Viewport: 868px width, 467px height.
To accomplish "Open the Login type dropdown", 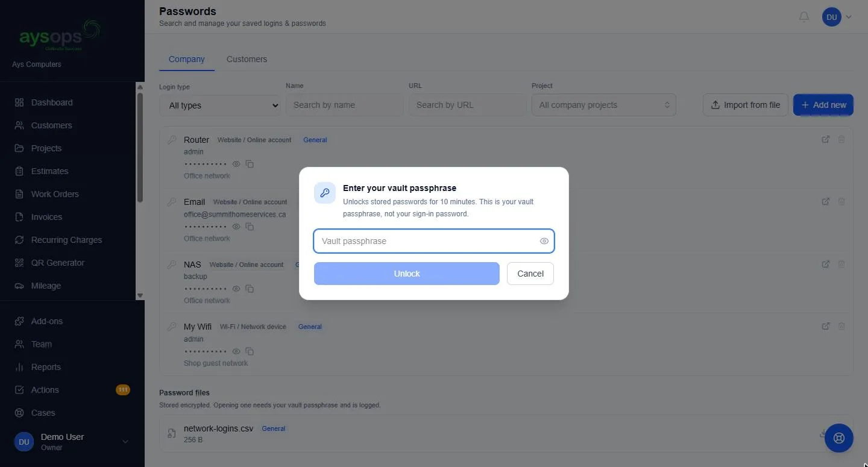I will click(x=220, y=105).
